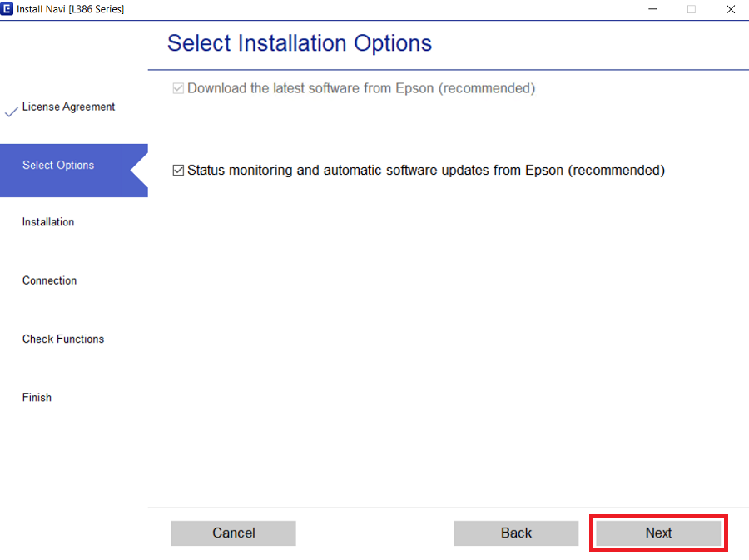
Task: Proceed using the Next button
Action: 658,533
